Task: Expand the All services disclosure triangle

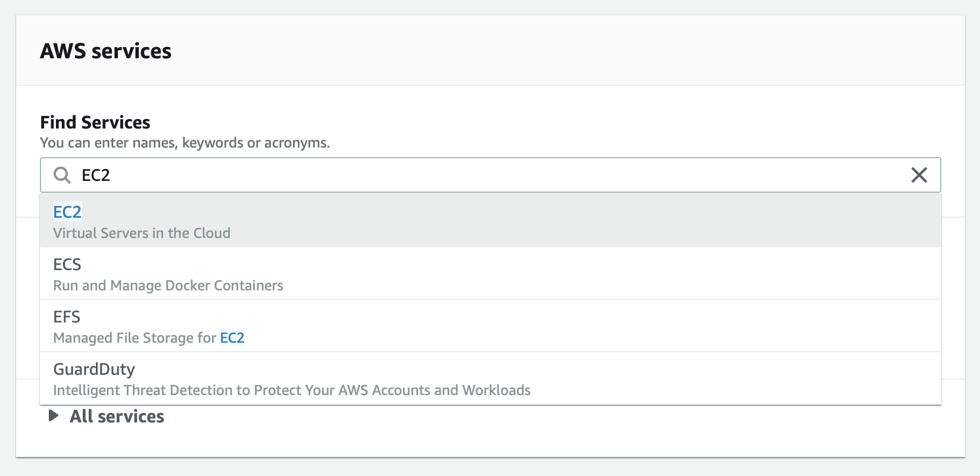Action: coord(54,416)
